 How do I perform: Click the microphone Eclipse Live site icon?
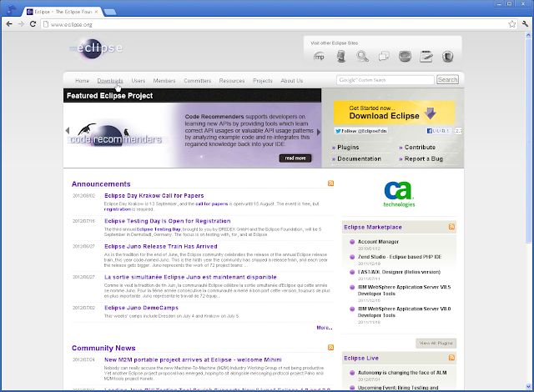[x=341, y=57]
